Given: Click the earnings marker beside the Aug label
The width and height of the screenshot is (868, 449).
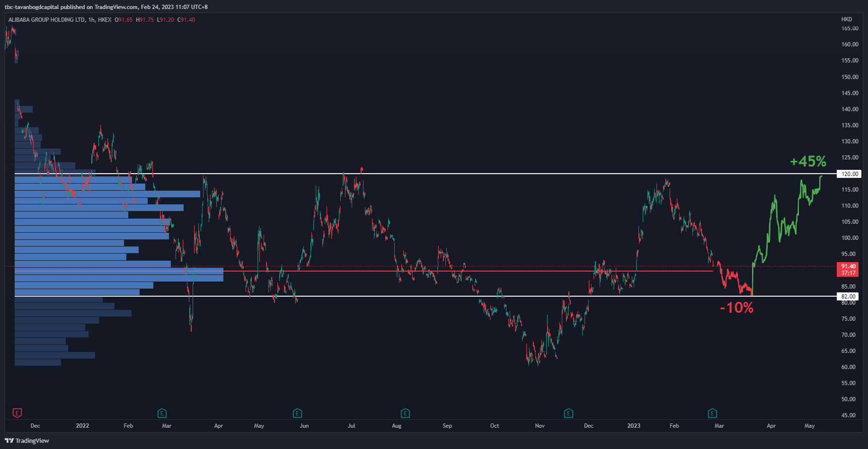Looking at the screenshot, I should coord(405,413).
